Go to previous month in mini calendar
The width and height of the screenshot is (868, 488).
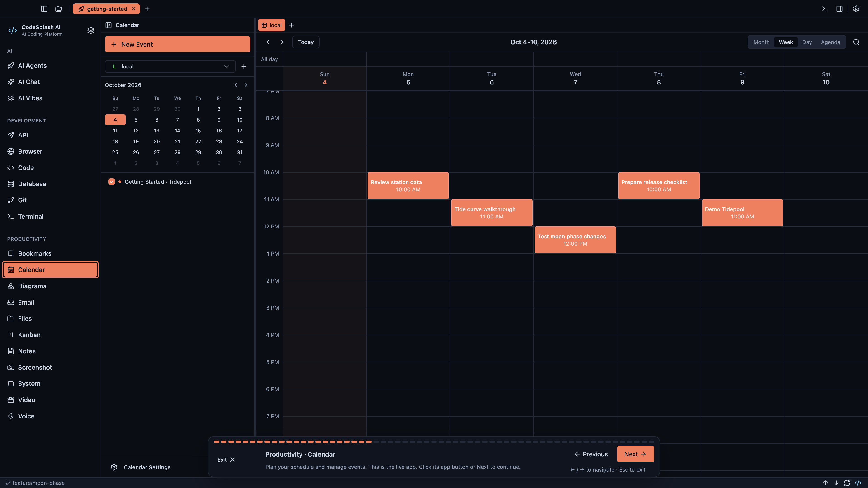click(236, 85)
